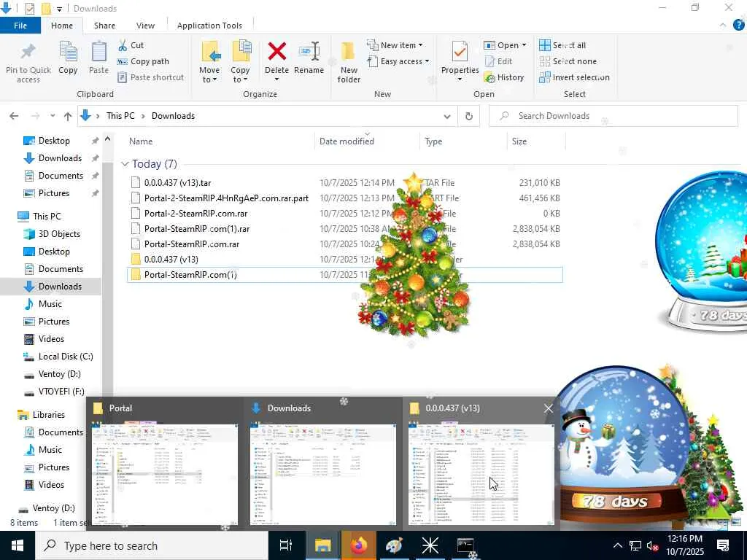Click the Rename icon
The width and height of the screenshot is (747, 560).
tap(309, 52)
